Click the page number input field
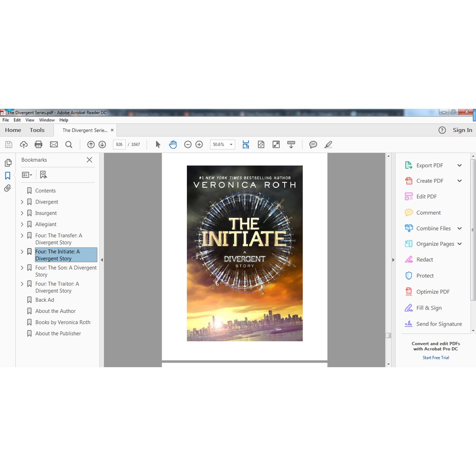Image resolution: width=476 pixels, height=476 pixels. coord(119,145)
